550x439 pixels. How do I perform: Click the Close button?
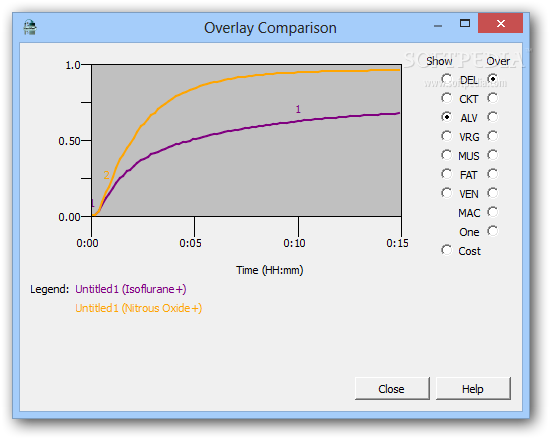pyautogui.click(x=392, y=389)
